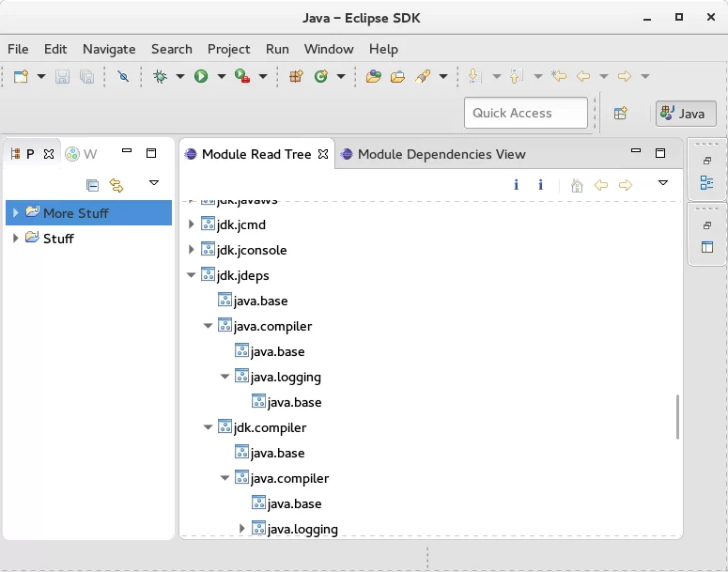Expand the Stuff project

(15, 239)
